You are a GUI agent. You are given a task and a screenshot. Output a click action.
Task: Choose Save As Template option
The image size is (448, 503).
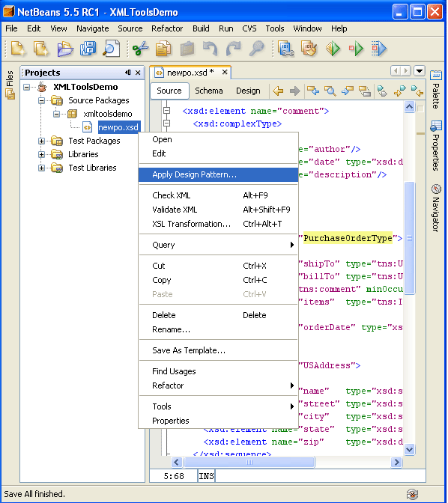[x=218, y=350]
